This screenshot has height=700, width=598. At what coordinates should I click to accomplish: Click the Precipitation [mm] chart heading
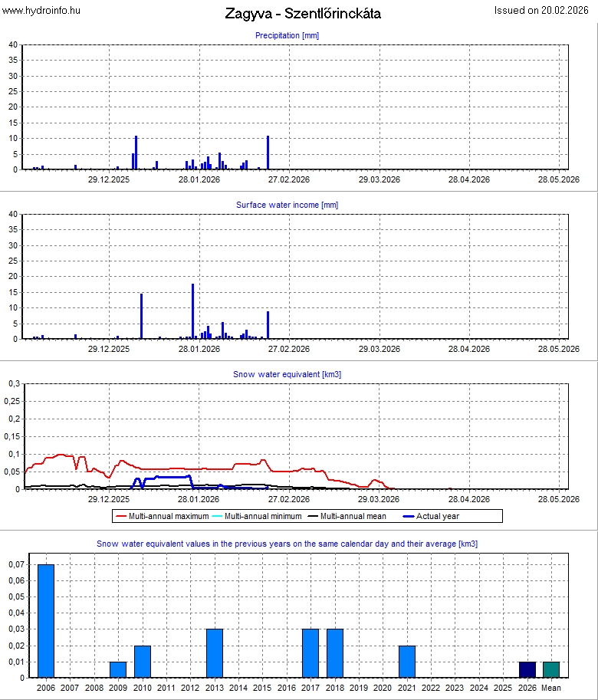coord(287,35)
